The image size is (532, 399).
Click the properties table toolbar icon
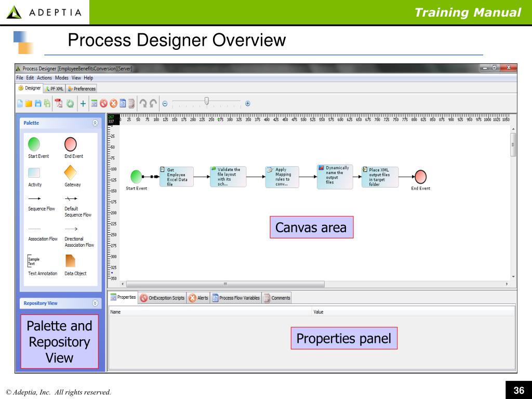(95, 103)
